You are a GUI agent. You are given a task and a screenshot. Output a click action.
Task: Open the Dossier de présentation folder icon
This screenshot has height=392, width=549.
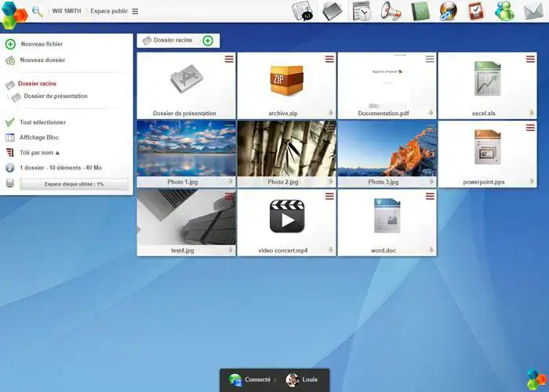tap(187, 78)
